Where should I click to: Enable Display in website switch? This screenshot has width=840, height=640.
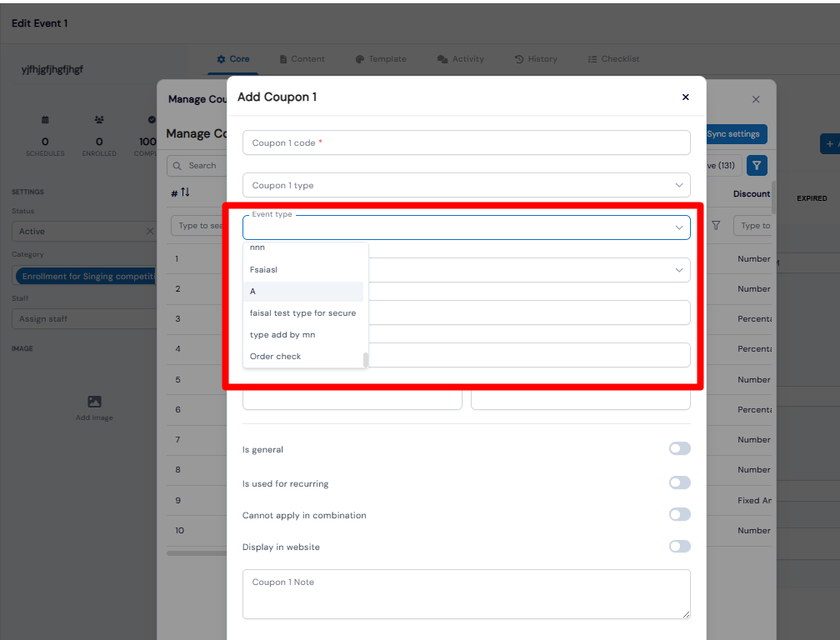pyautogui.click(x=679, y=547)
